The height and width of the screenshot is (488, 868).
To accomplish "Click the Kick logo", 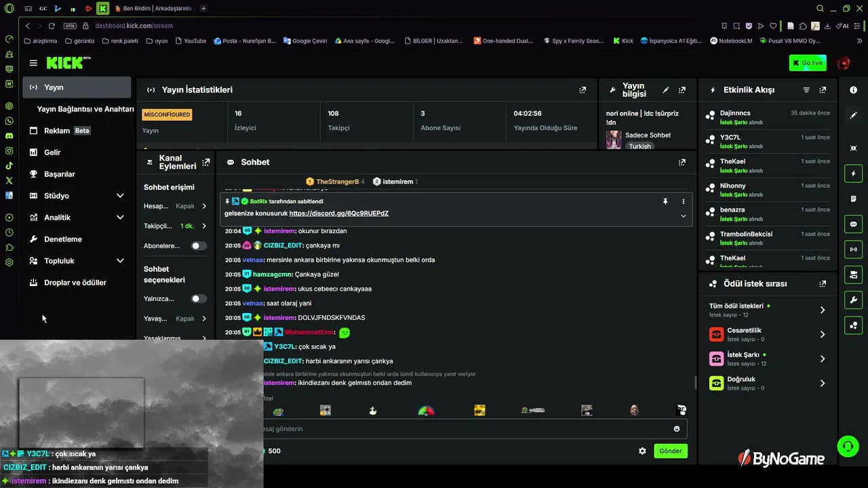I will (x=68, y=63).
